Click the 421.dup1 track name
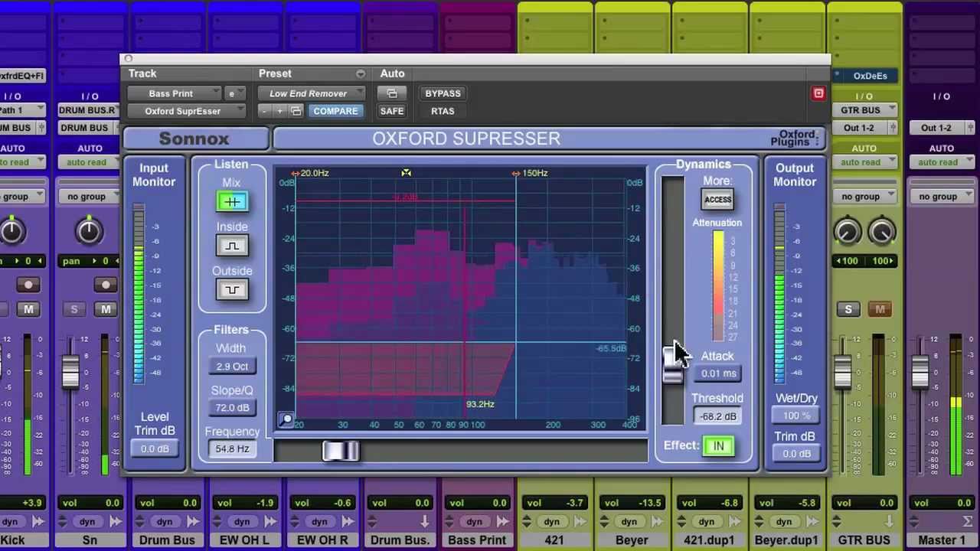Screen dimensions: 980x551 click(x=709, y=540)
